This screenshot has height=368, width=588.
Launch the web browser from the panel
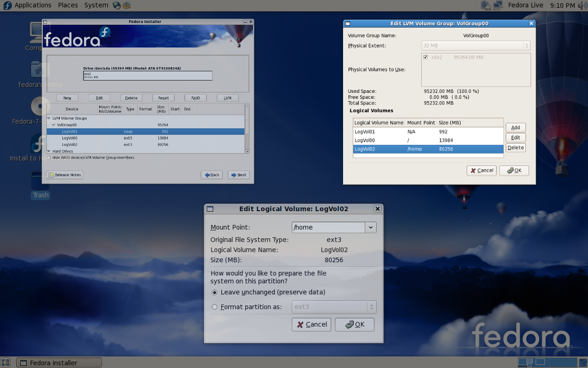117,6
